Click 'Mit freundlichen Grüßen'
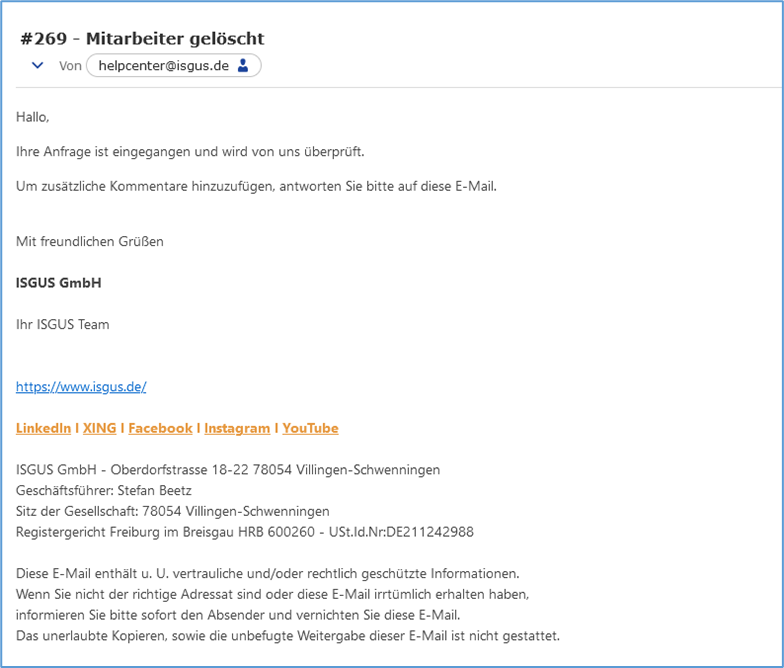784x668 pixels. 90,242
